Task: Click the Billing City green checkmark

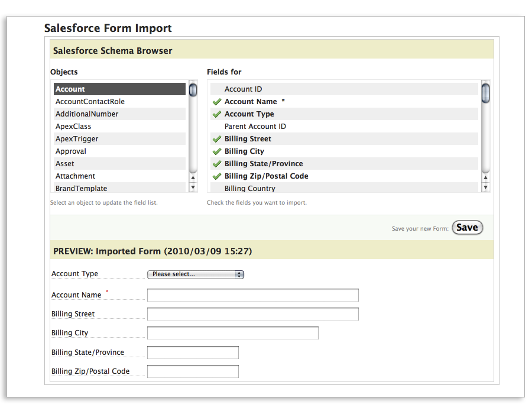Action: [x=217, y=151]
